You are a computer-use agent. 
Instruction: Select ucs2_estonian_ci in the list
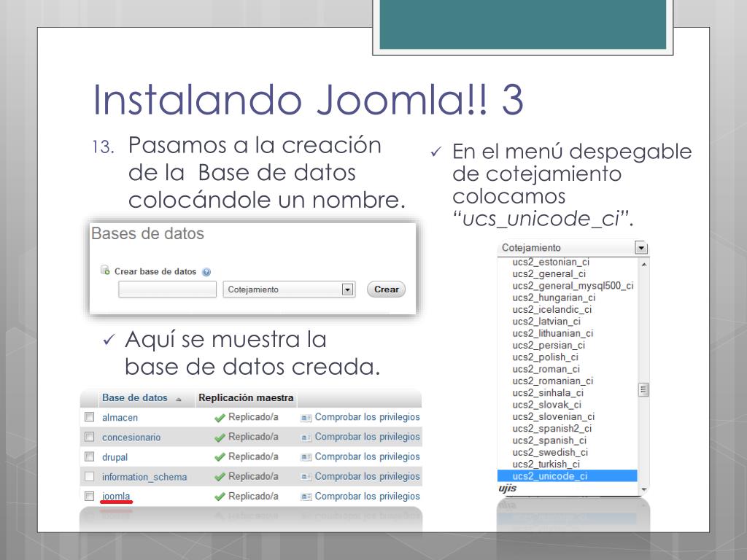point(551,262)
